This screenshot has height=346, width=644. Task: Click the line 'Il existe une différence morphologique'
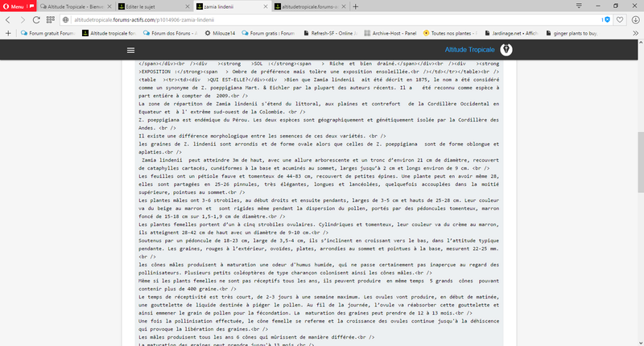(262, 136)
